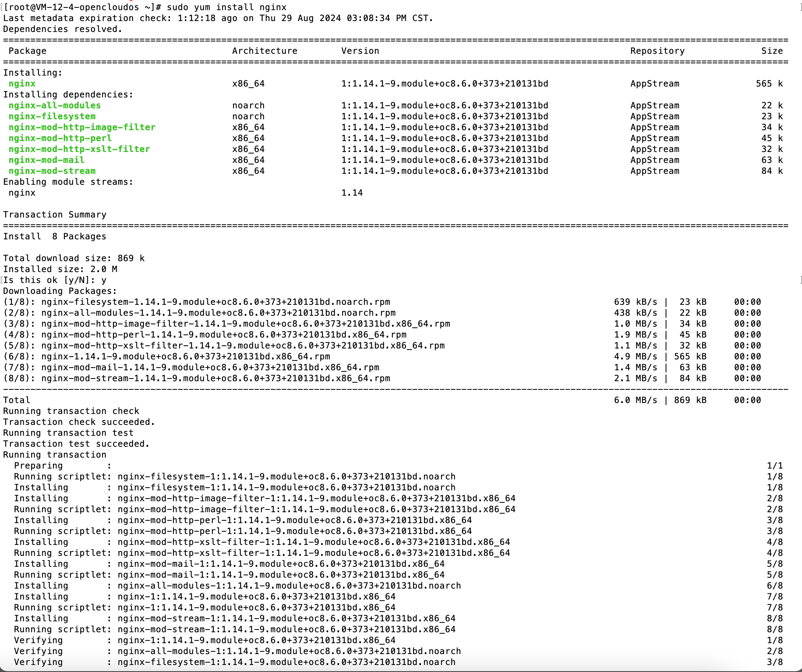Click the 'Repository' column header

[x=657, y=51]
